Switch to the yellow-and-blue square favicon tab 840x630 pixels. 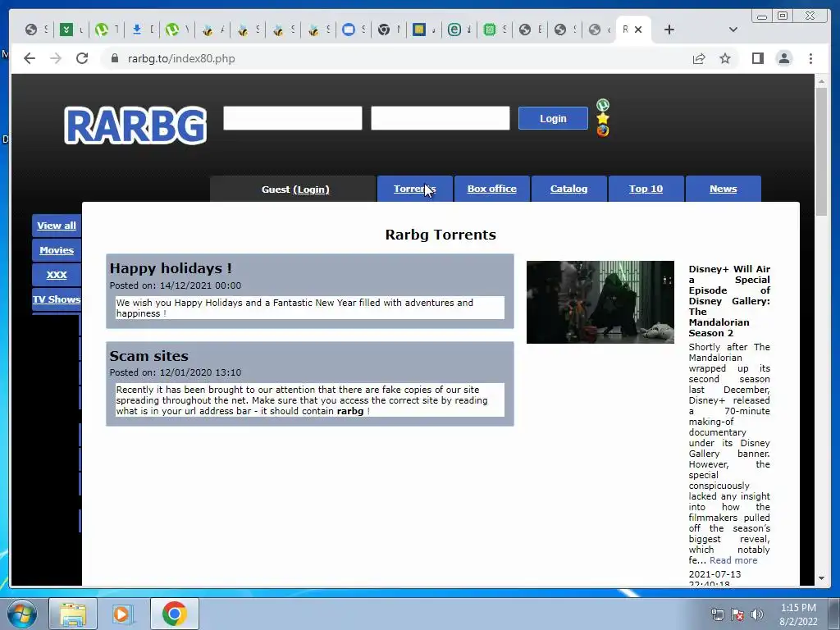tap(419, 30)
